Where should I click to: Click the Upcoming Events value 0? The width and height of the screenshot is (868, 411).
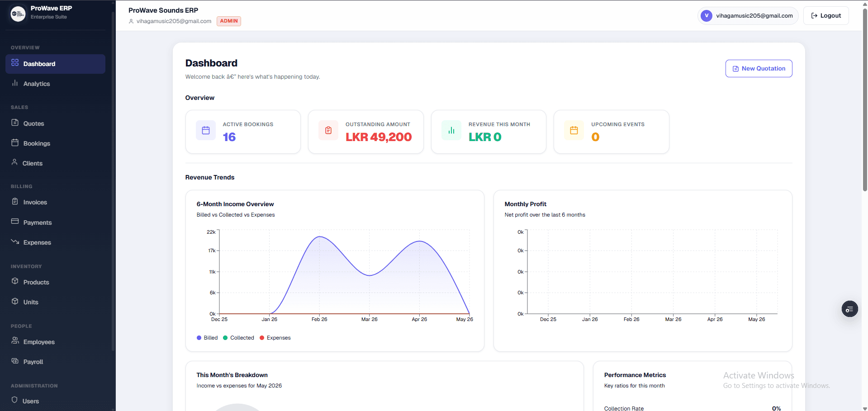coord(595,137)
